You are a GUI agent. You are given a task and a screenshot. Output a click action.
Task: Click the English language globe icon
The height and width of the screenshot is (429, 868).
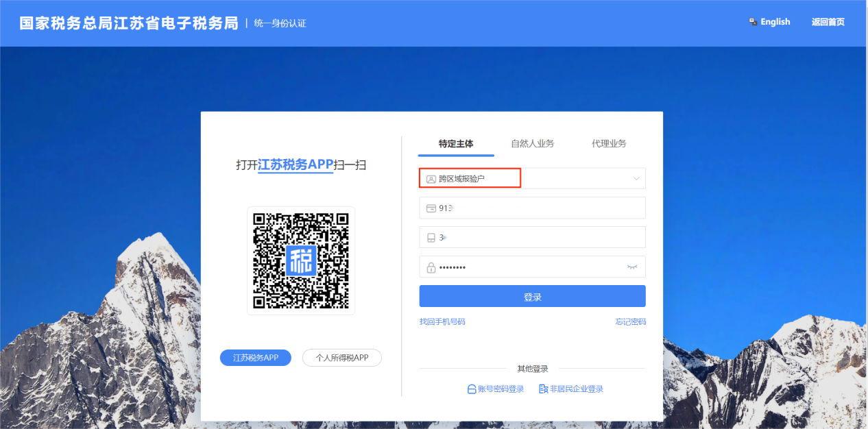753,22
